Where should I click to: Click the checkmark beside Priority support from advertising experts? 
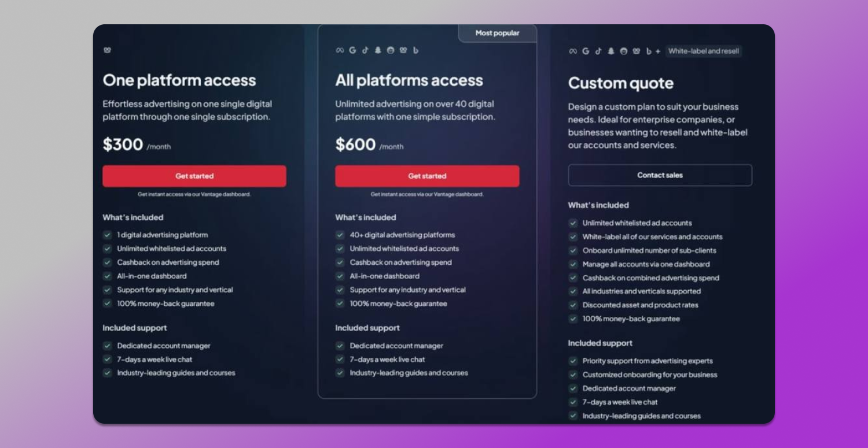tap(573, 361)
